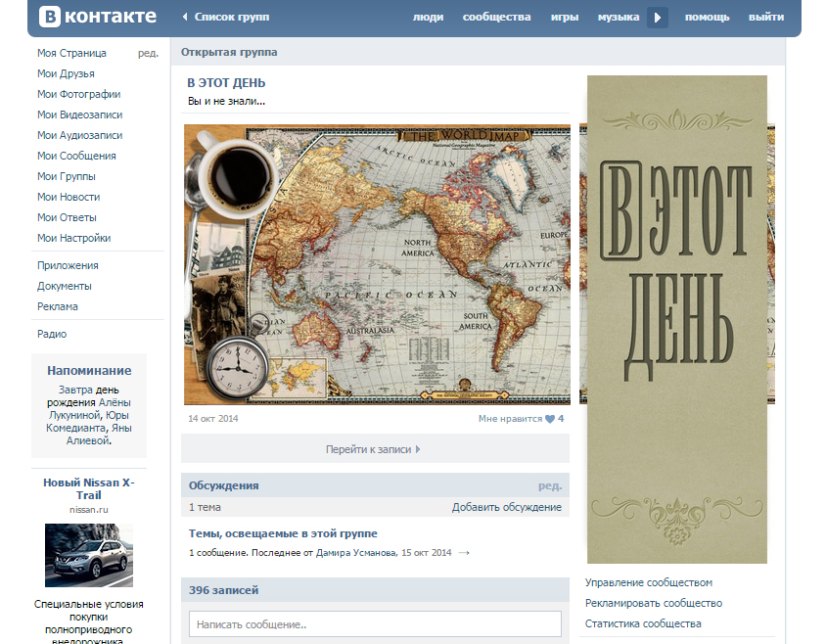This screenshot has height=644, width=826.
Task: Click выйти to log out
Action: coord(766,17)
